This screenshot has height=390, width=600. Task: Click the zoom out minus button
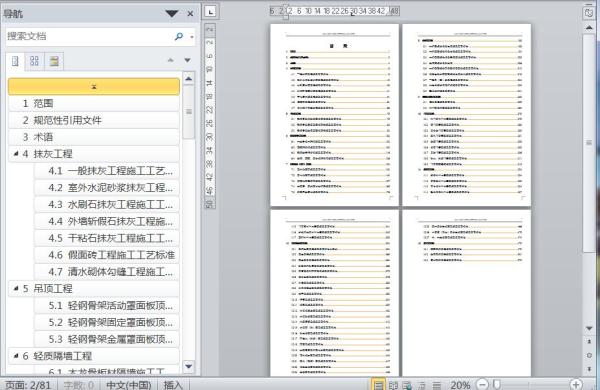(483, 384)
